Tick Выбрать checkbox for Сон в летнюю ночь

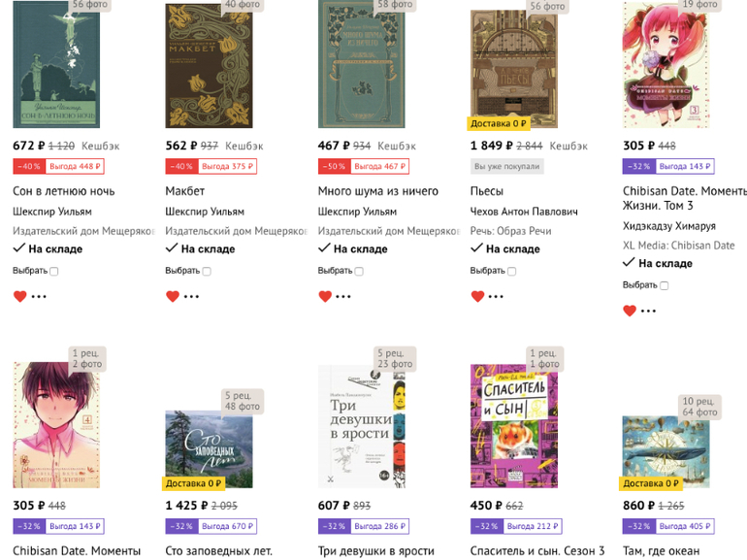54,272
